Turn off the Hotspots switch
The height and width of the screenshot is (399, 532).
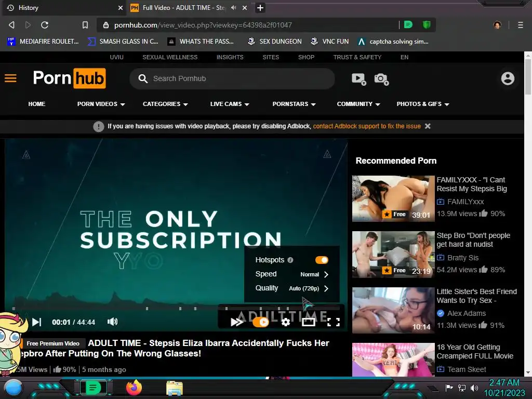coord(322,260)
